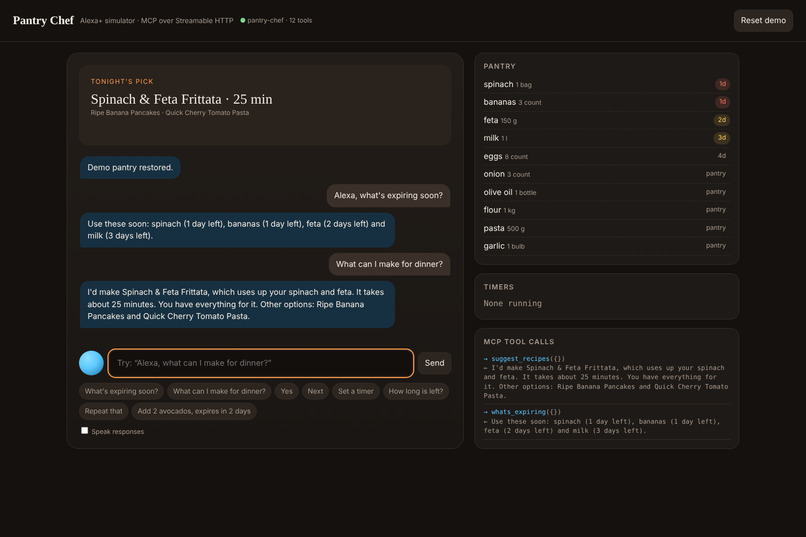
Task: Choose the "Yes" quick reply chip
Action: point(286,391)
